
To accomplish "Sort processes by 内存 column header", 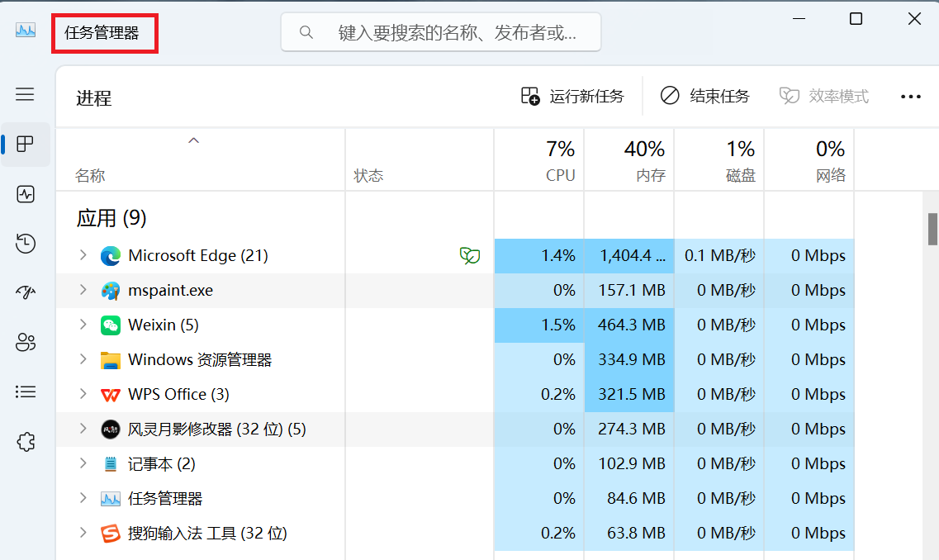I will (x=629, y=160).
